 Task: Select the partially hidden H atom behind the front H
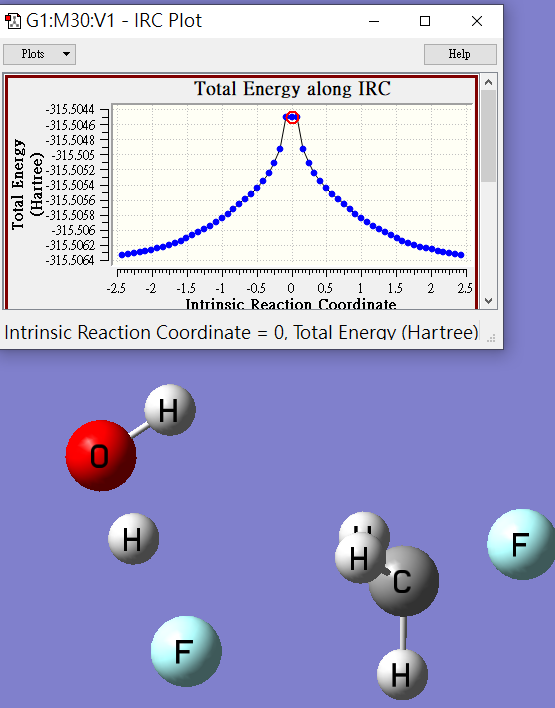click(x=368, y=524)
